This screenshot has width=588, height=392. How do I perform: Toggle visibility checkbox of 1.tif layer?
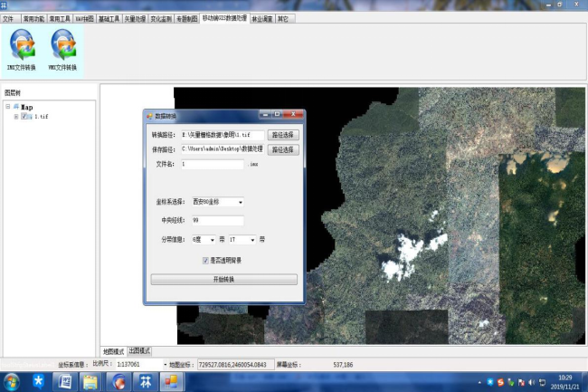point(25,117)
